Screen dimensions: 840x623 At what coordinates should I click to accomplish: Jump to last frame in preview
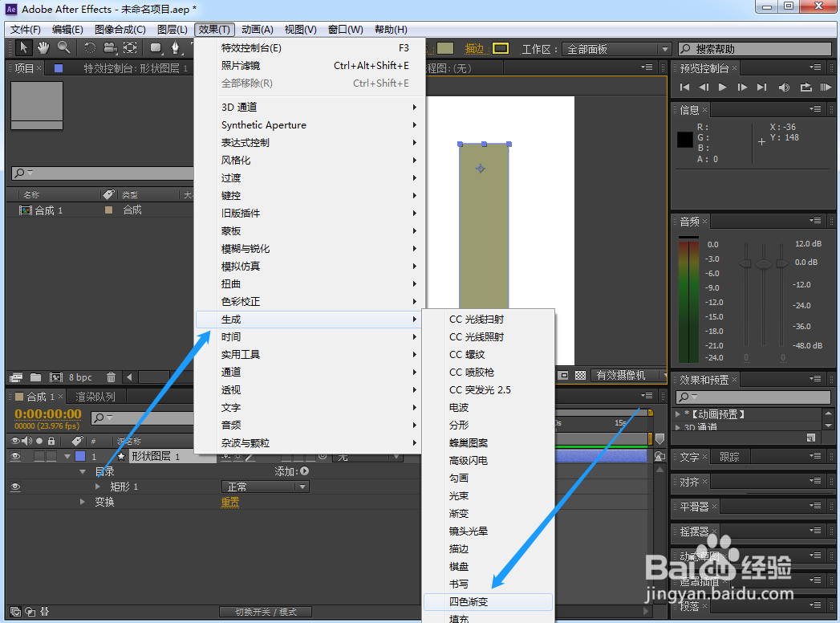762,88
